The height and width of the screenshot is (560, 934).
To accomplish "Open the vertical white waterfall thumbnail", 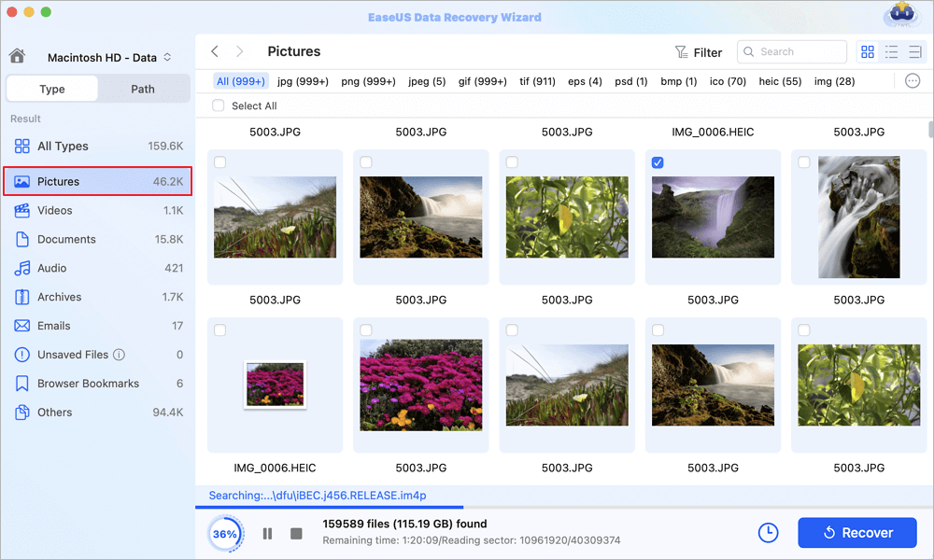I will click(859, 217).
